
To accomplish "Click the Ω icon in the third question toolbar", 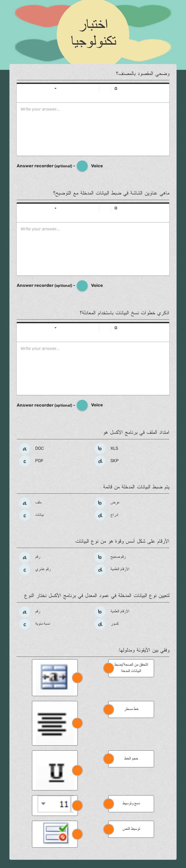I will click(x=116, y=328).
